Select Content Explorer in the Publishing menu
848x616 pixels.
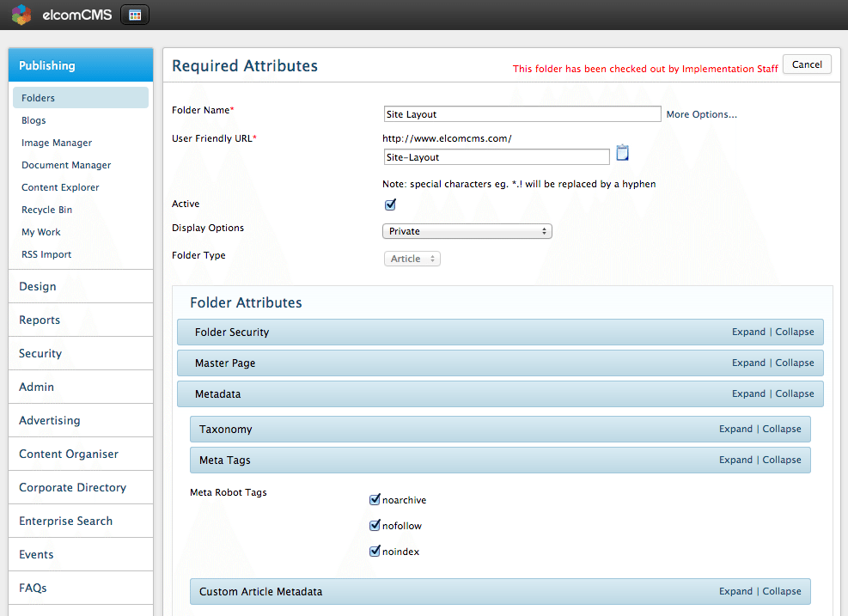pos(59,187)
